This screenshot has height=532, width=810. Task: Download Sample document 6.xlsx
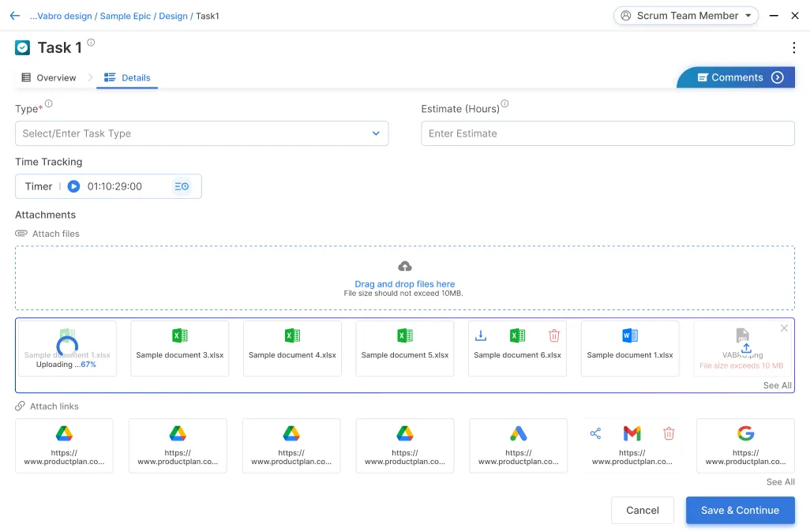tap(480, 335)
